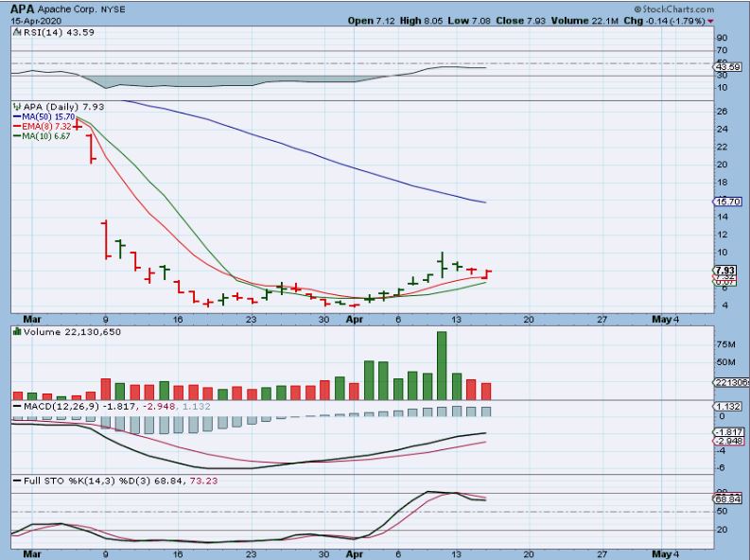
Task: Click the -2.948 MACD signal axis tag
Action: point(728,441)
